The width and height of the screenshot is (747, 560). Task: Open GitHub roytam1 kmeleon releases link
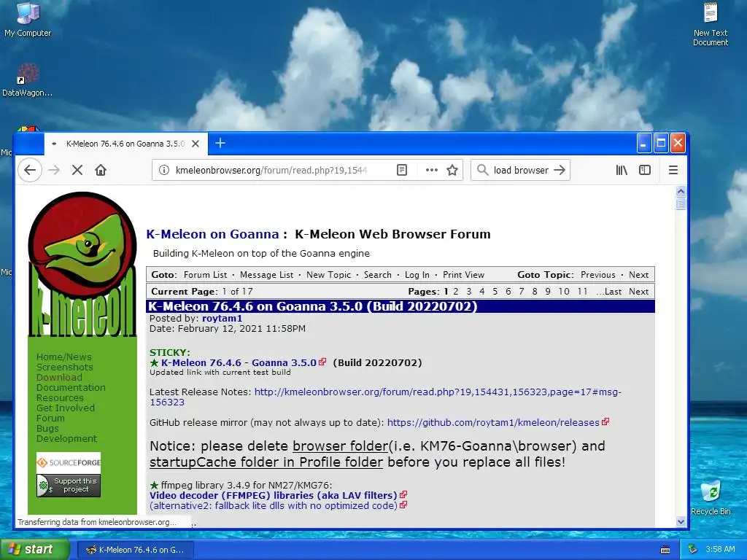point(493,422)
